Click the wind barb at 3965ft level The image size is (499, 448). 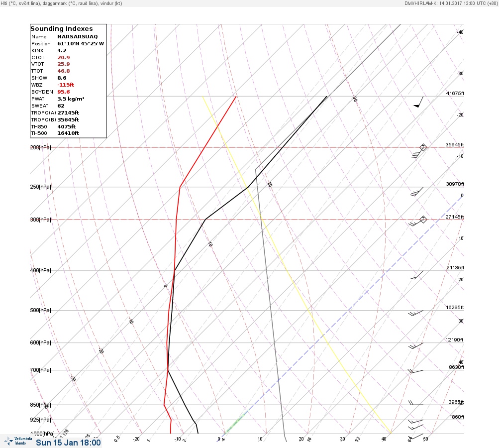415,403
